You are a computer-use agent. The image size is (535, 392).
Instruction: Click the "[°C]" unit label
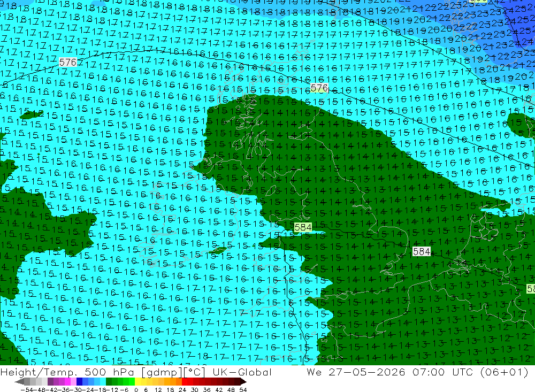(195, 372)
